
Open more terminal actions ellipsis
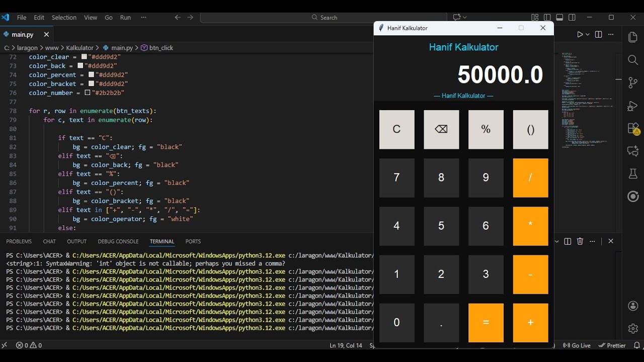click(592, 241)
